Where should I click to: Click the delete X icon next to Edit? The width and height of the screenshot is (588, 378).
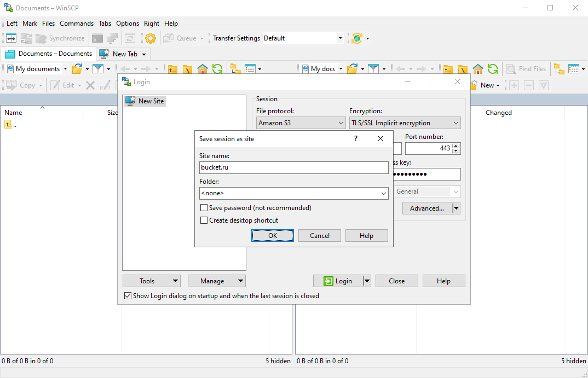point(90,85)
